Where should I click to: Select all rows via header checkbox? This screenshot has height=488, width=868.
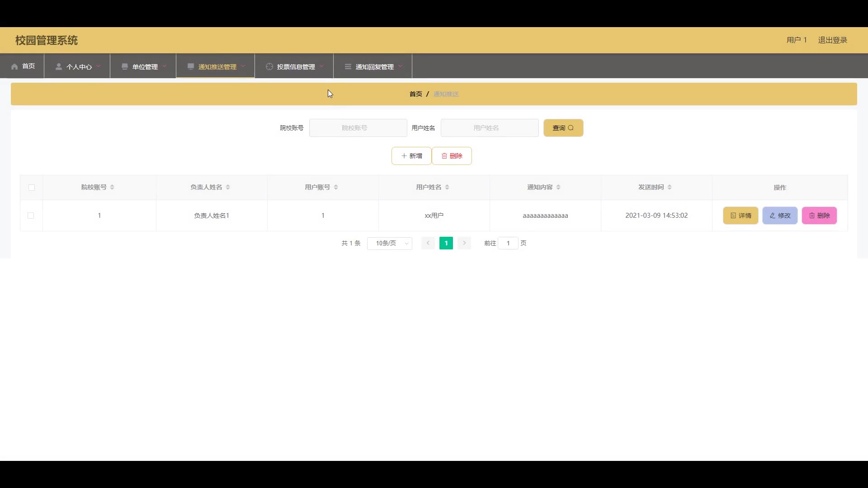pos(32,188)
